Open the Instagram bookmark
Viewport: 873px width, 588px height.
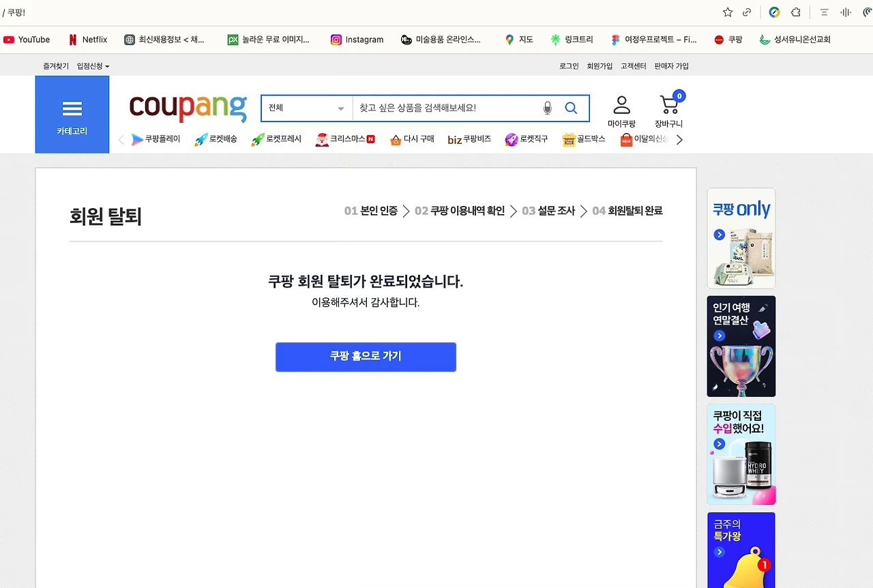click(357, 40)
